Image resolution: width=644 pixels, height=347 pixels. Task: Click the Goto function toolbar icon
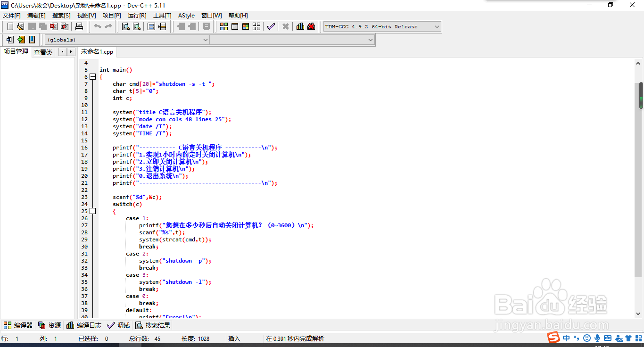click(151, 26)
